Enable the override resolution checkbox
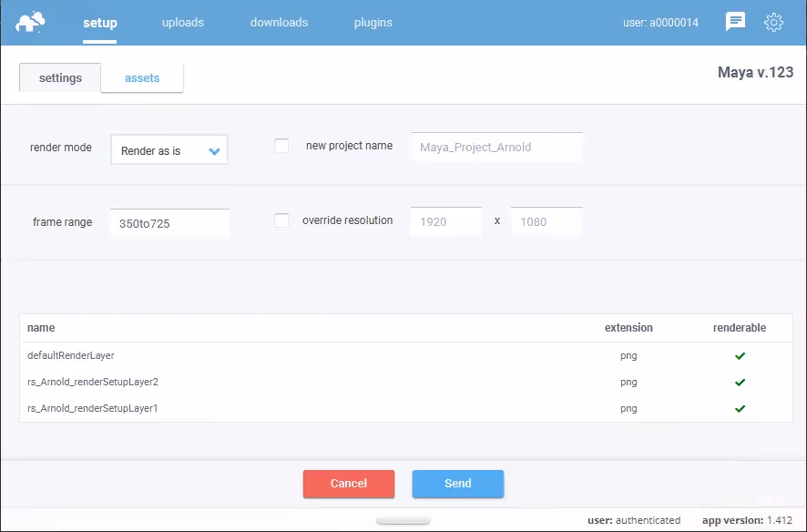Image resolution: width=807 pixels, height=532 pixels. (x=281, y=220)
